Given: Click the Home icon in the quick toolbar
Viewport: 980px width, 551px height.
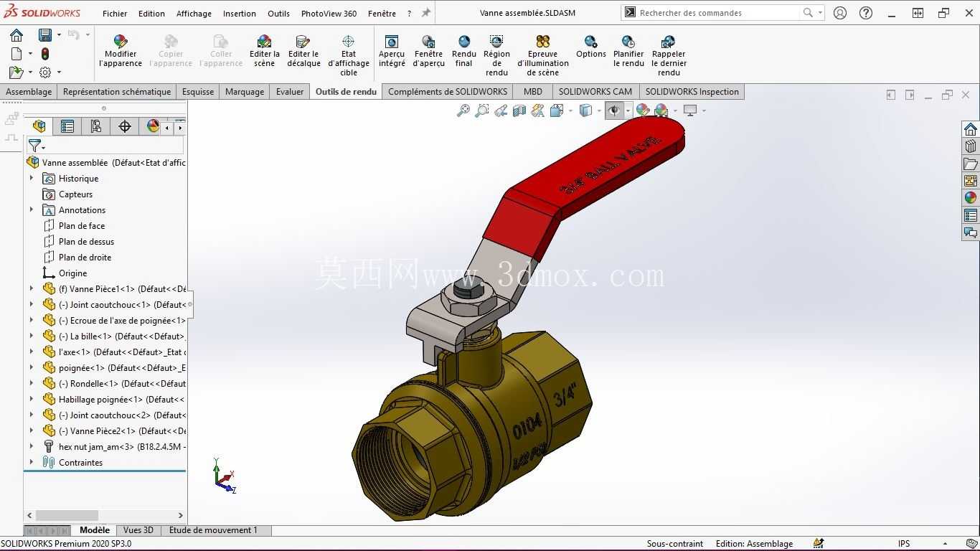Looking at the screenshot, I should 17,35.
